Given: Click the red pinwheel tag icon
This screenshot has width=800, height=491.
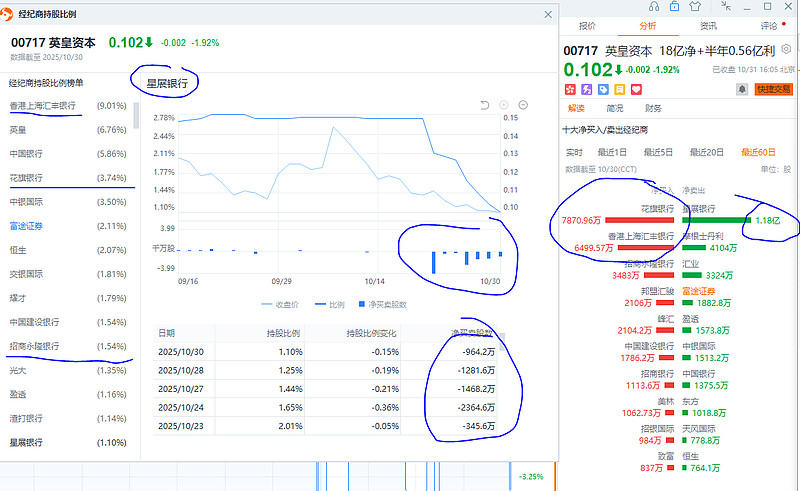Looking at the screenshot, I should point(570,90).
